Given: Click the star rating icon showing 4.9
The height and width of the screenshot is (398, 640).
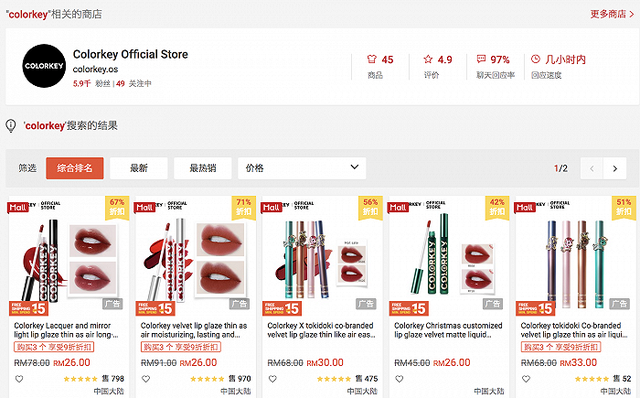Looking at the screenshot, I should click(x=428, y=59).
